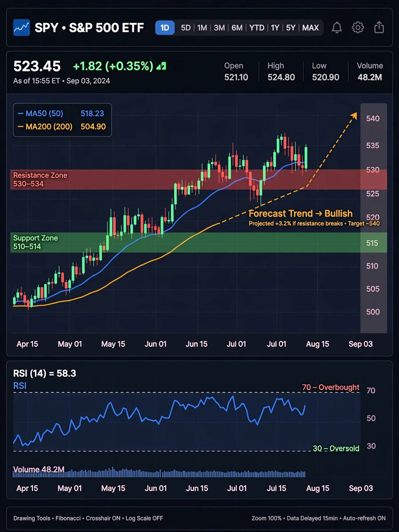Click the 500 price axis label
Screen dimensions: 399x532
[x=372, y=312]
